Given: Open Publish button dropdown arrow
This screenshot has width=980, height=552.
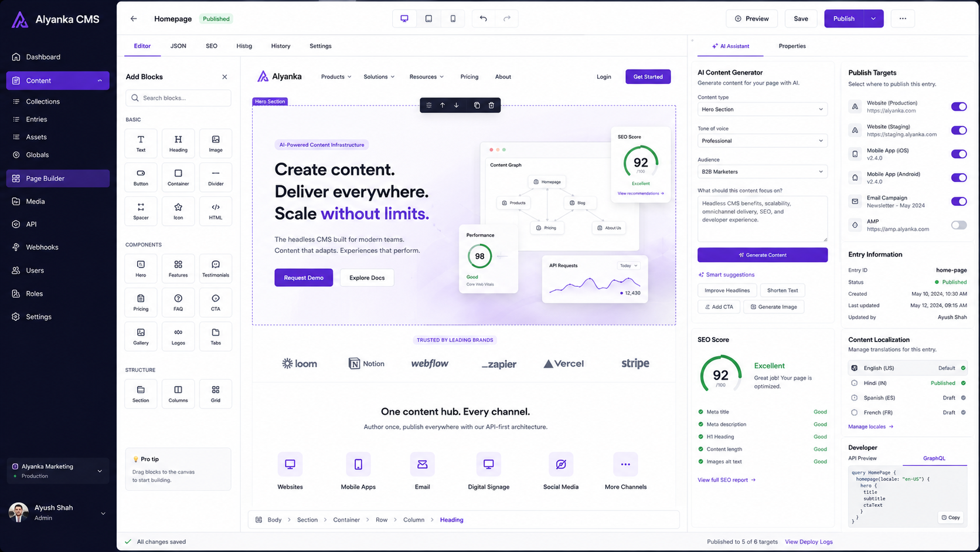Looking at the screenshot, I should pyautogui.click(x=873, y=19).
